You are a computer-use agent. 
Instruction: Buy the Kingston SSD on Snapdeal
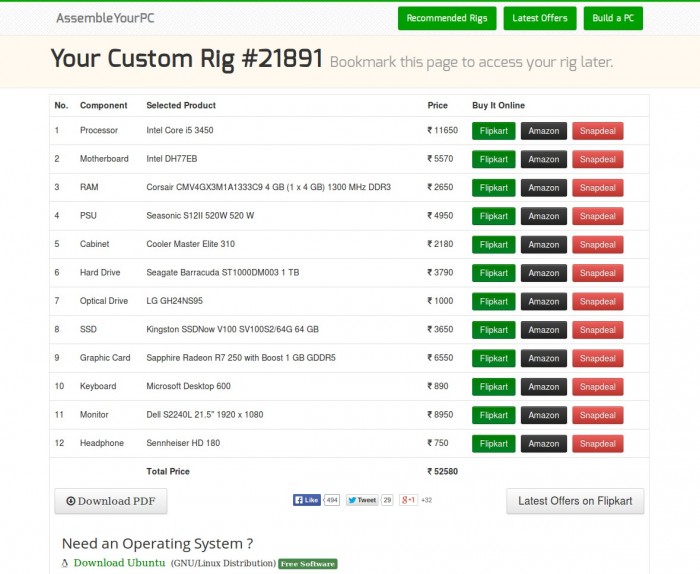click(x=598, y=330)
